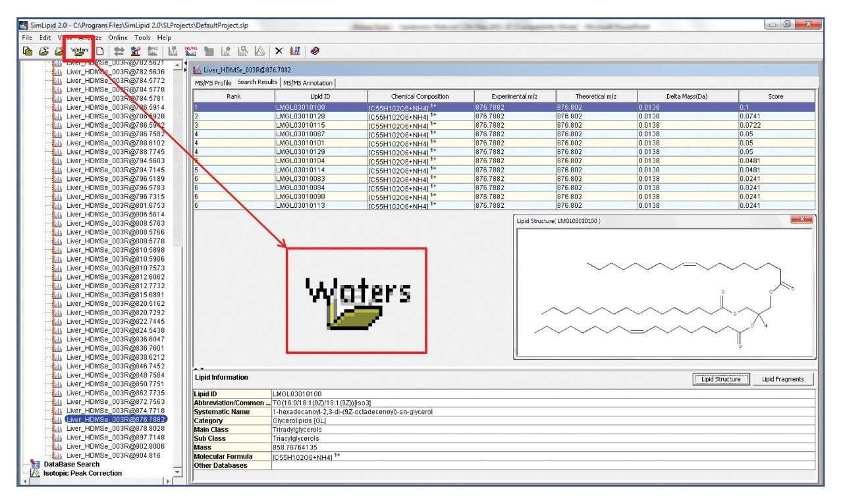Click the DataBase Search tree node icon

(35, 465)
